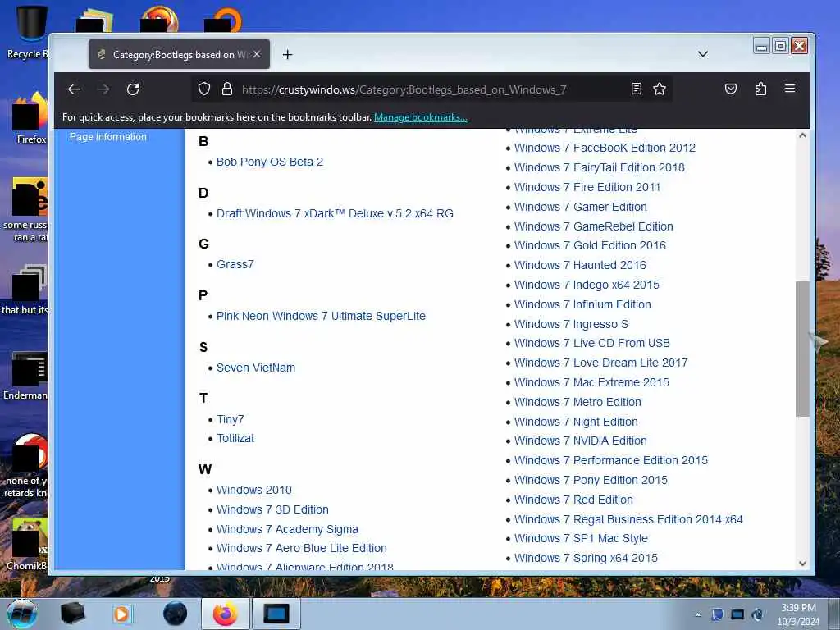Open the monitor app on taskbar
The width and height of the screenshot is (840, 630).
[276, 614]
